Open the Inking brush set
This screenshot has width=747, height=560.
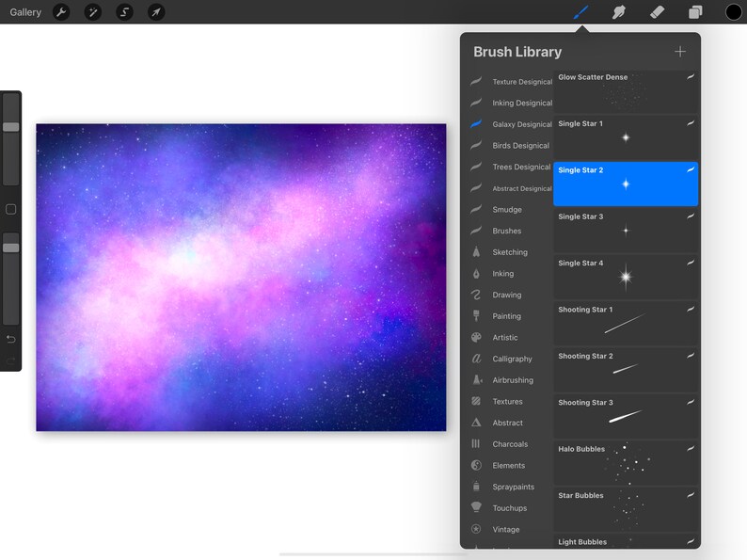[511, 274]
